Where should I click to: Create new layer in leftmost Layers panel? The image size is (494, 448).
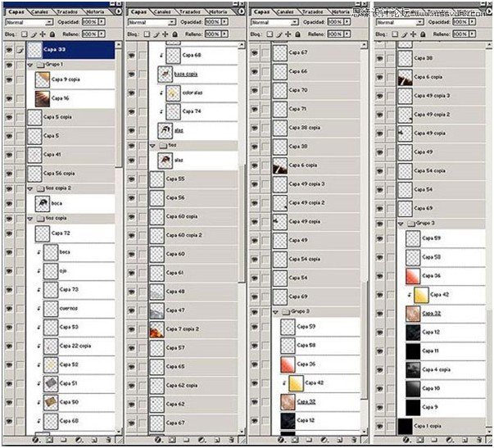[x=94, y=440]
